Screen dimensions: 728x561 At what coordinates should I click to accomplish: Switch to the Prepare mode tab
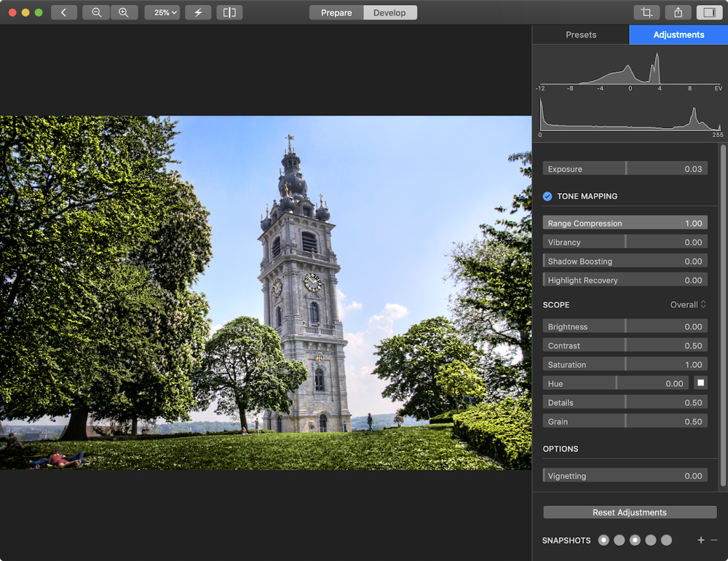[x=336, y=12]
